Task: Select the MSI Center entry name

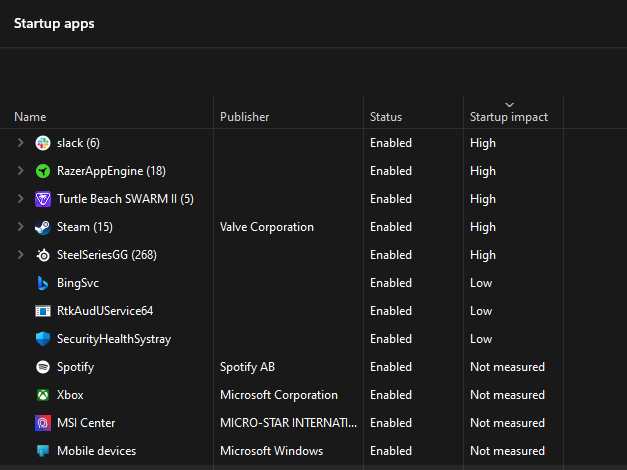Action: click(x=86, y=423)
